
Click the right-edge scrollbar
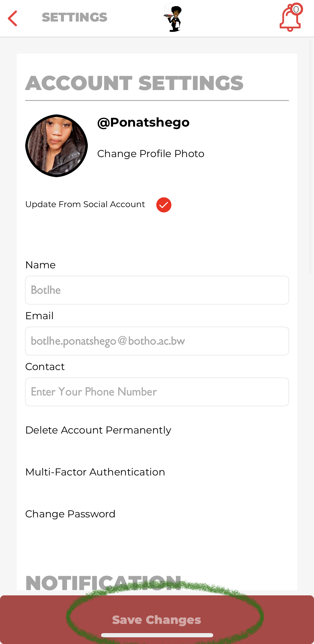point(310,157)
